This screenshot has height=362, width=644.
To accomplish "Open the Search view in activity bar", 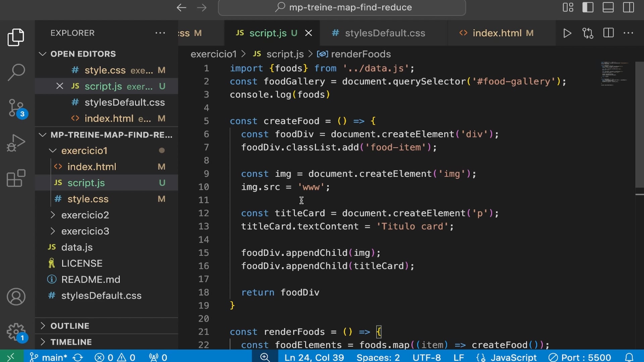I will tap(16, 72).
